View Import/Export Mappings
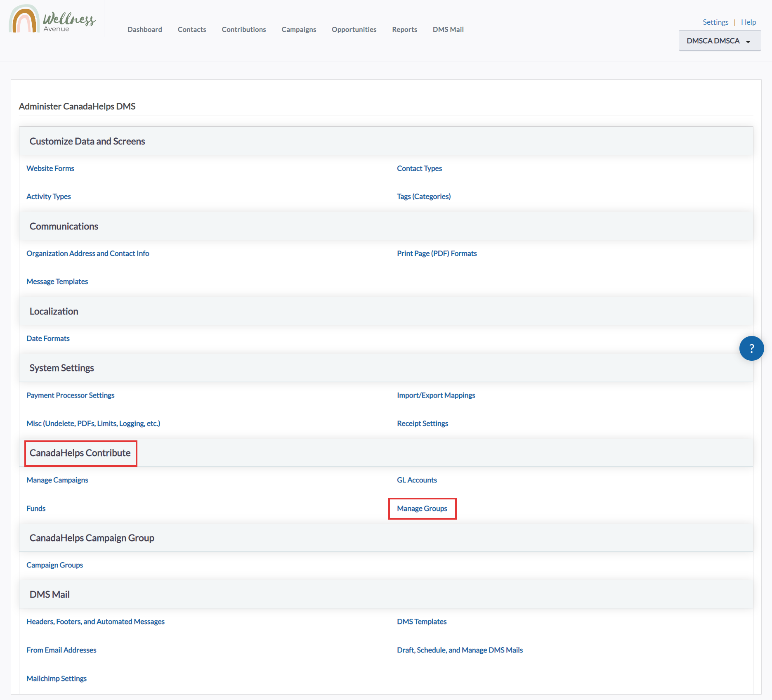Viewport: 772px width, 700px height. coord(436,395)
